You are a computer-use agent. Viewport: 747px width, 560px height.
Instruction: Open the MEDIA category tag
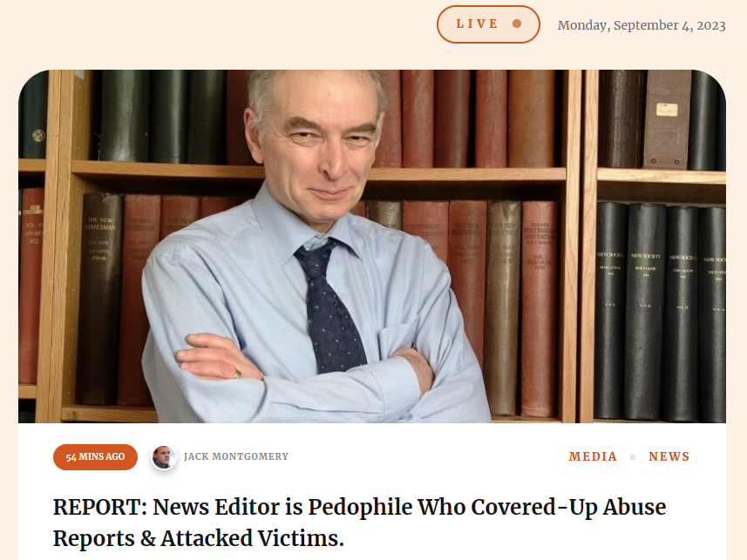tap(593, 456)
